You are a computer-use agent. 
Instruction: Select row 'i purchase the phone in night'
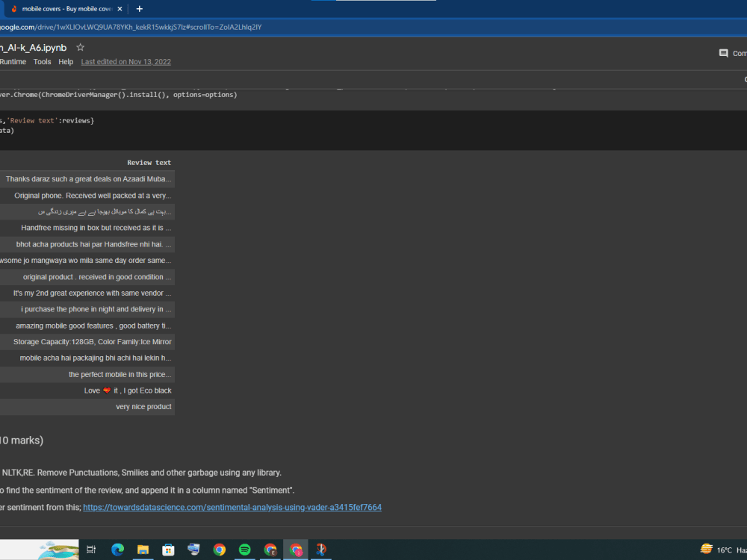point(87,309)
